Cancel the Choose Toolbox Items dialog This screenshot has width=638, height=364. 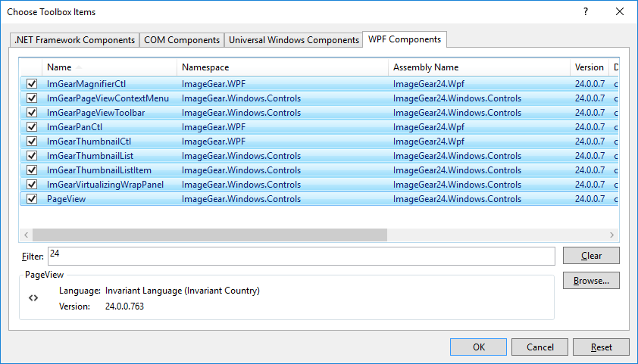point(540,347)
